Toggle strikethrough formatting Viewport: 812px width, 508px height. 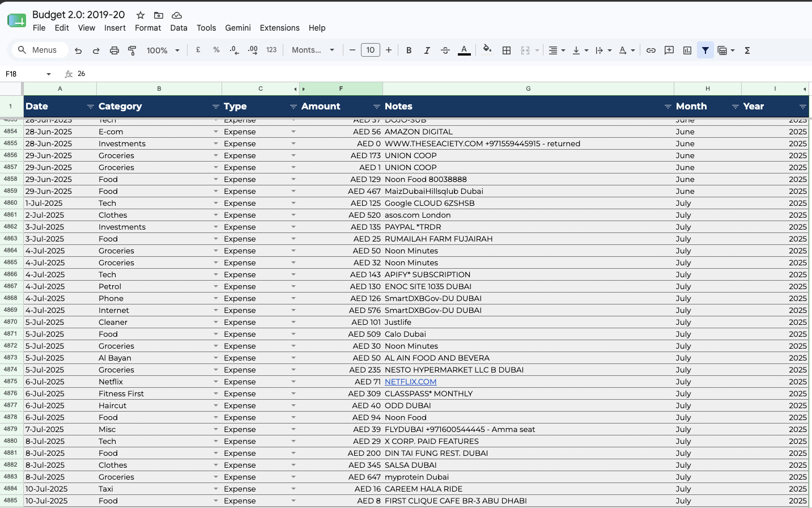445,50
